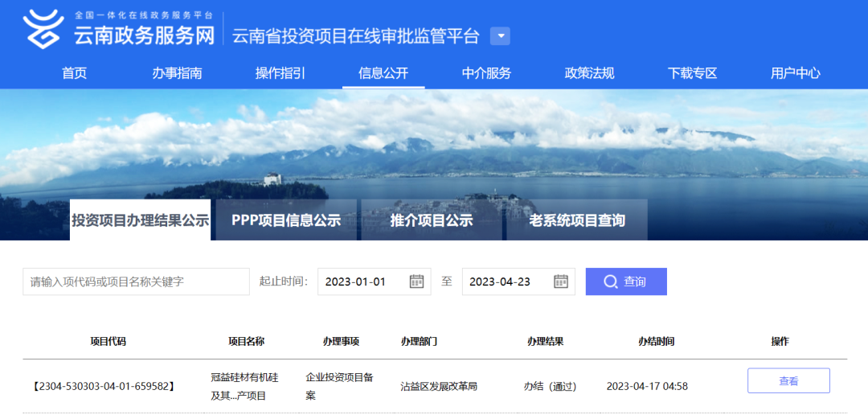Image resolution: width=868 pixels, height=419 pixels.
Task: Click the 云南政务服务网 site title
Action: click(144, 36)
